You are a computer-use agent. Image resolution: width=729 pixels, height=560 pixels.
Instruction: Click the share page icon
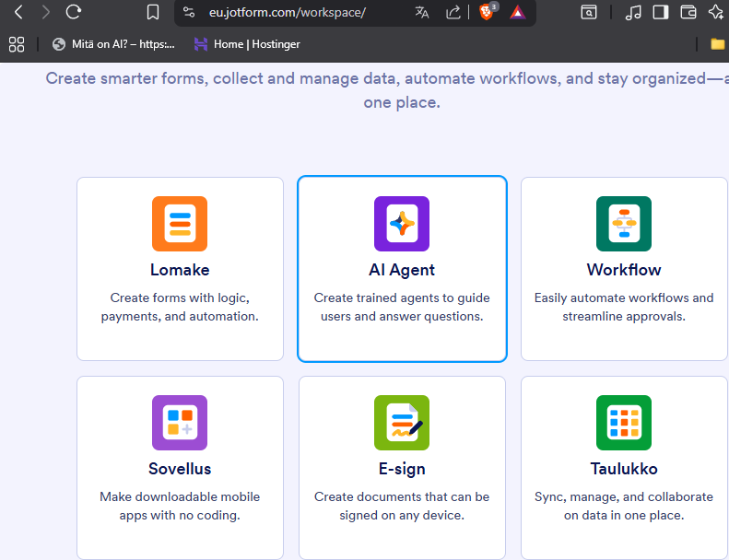[x=453, y=12]
